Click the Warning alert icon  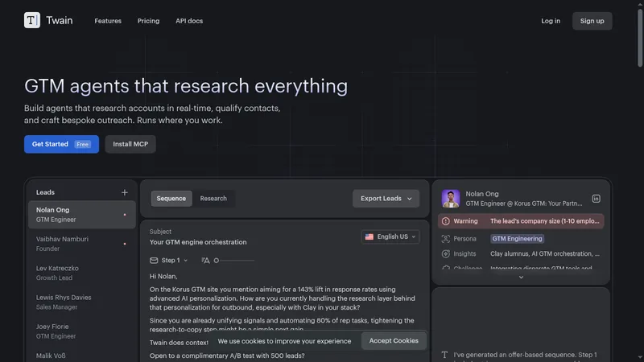click(x=446, y=221)
